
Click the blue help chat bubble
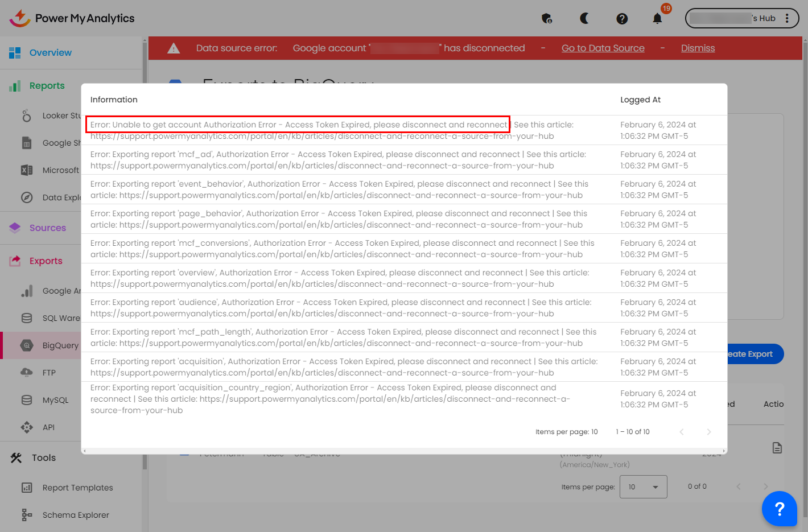click(779, 509)
